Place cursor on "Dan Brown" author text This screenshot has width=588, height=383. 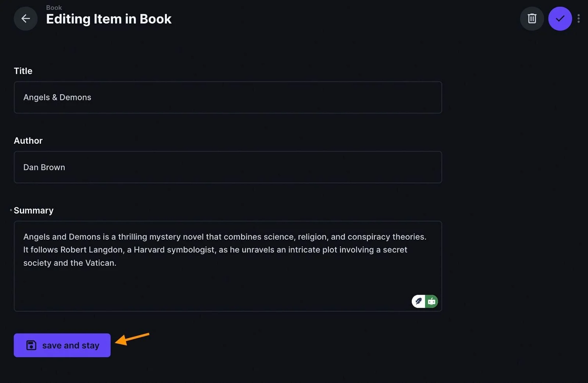44,167
